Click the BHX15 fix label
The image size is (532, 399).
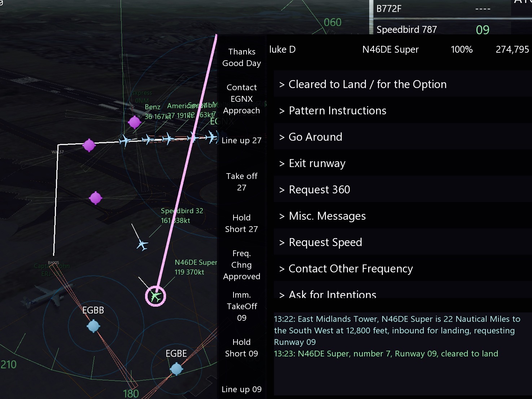click(x=53, y=263)
